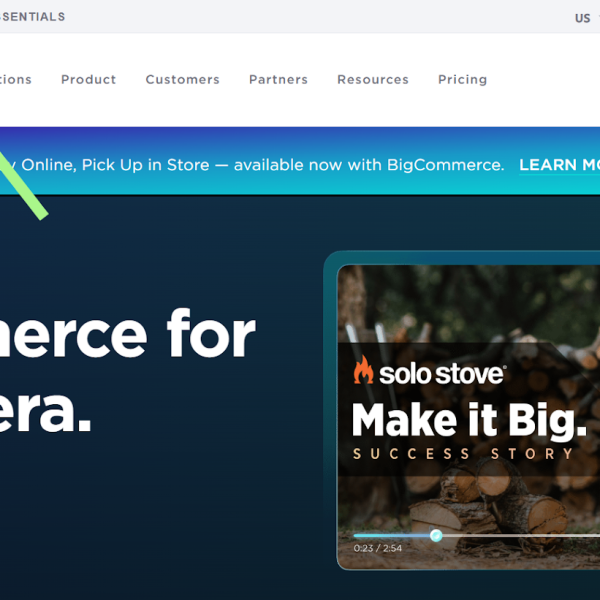Click the Make it Big. video title

(469, 421)
